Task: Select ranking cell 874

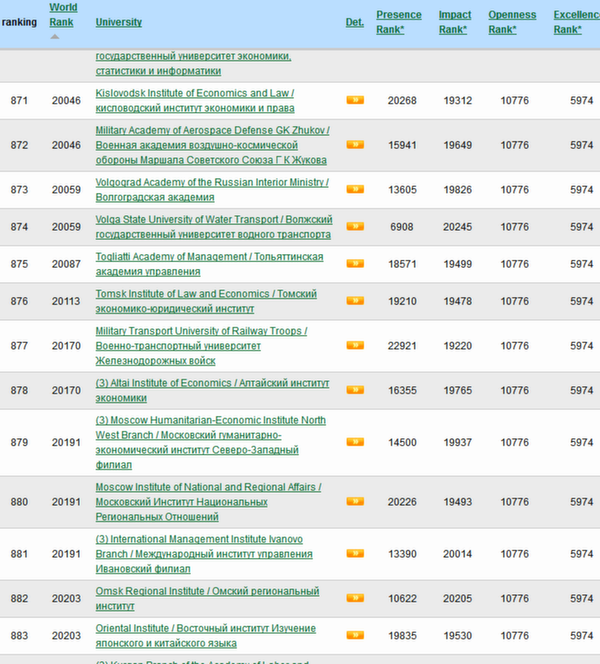Action: click(19, 227)
